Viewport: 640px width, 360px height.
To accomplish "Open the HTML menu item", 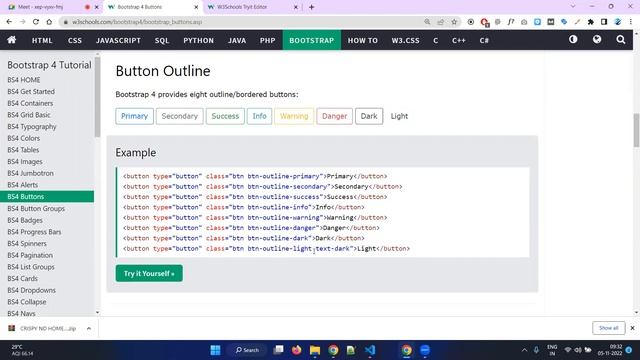I will coord(42,40).
